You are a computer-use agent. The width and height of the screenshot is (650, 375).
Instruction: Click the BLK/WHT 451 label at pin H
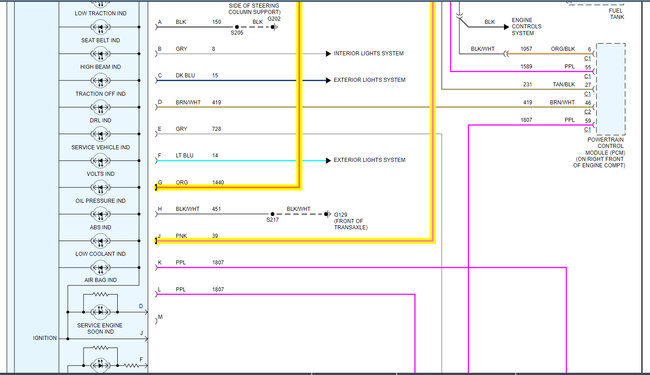[x=198, y=209]
